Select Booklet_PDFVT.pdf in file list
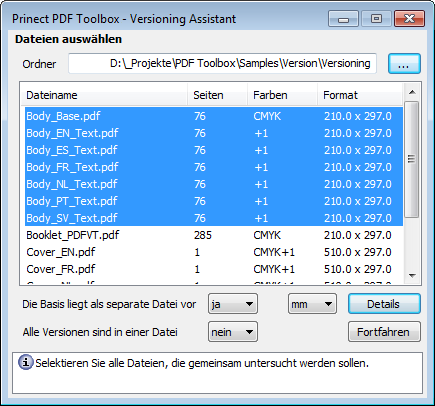The image size is (435, 406). coord(213,235)
